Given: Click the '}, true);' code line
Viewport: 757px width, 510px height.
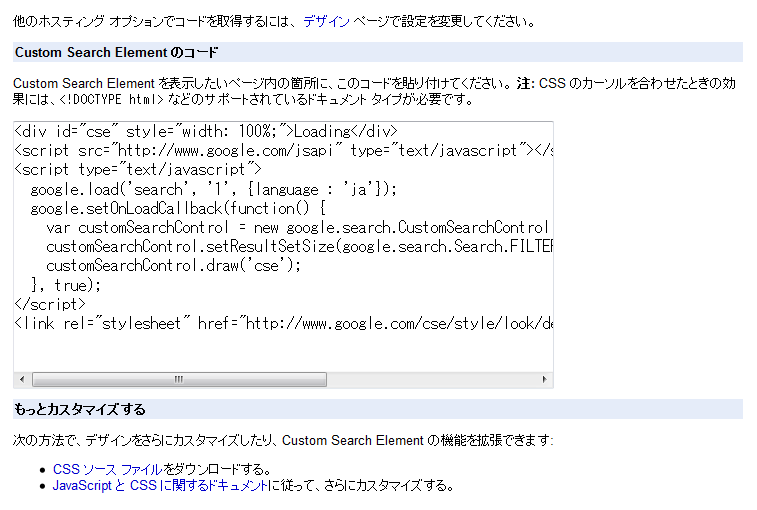Looking at the screenshot, I should (66, 285).
